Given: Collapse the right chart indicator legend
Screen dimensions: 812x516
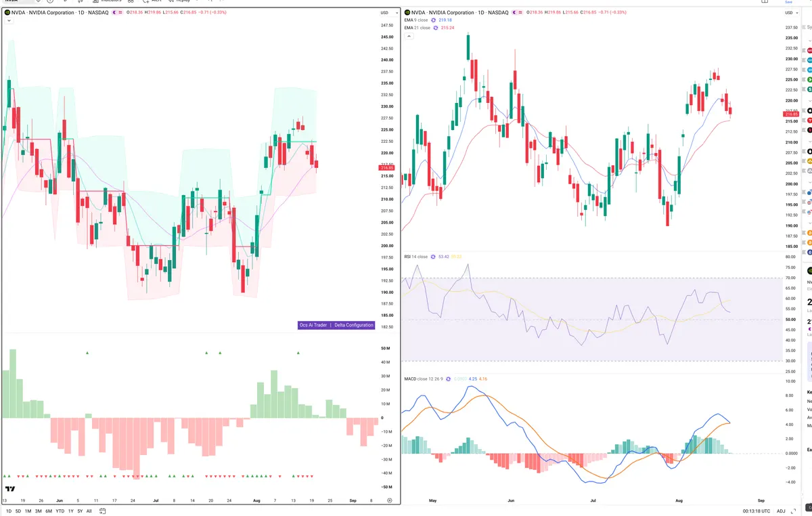Looking at the screenshot, I should [409, 36].
